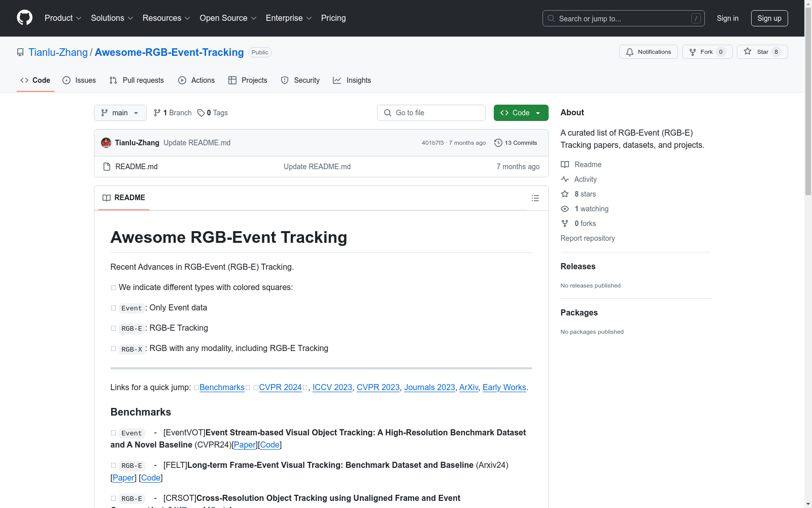
Task: Click the README.md file icon
Action: click(x=107, y=167)
